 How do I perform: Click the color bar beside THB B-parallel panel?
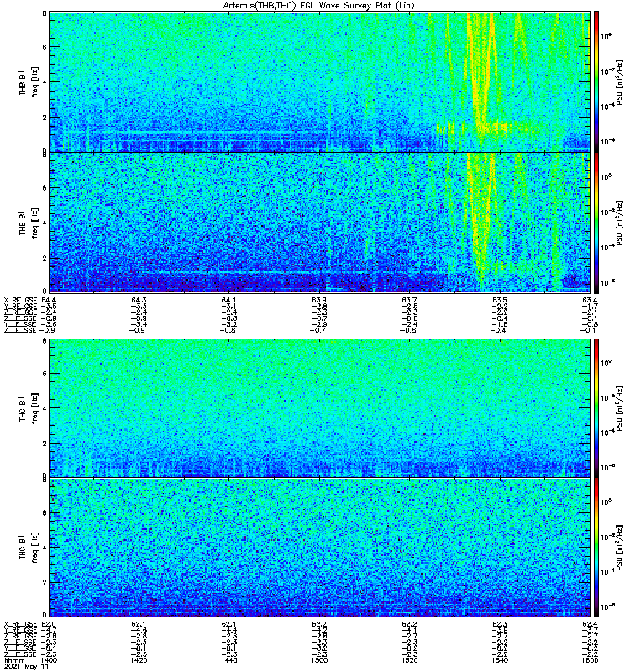click(596, 223)
